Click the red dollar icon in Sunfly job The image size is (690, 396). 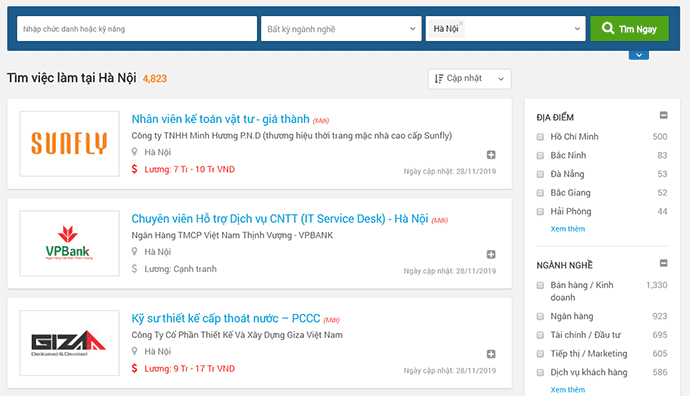coord(135,169)
